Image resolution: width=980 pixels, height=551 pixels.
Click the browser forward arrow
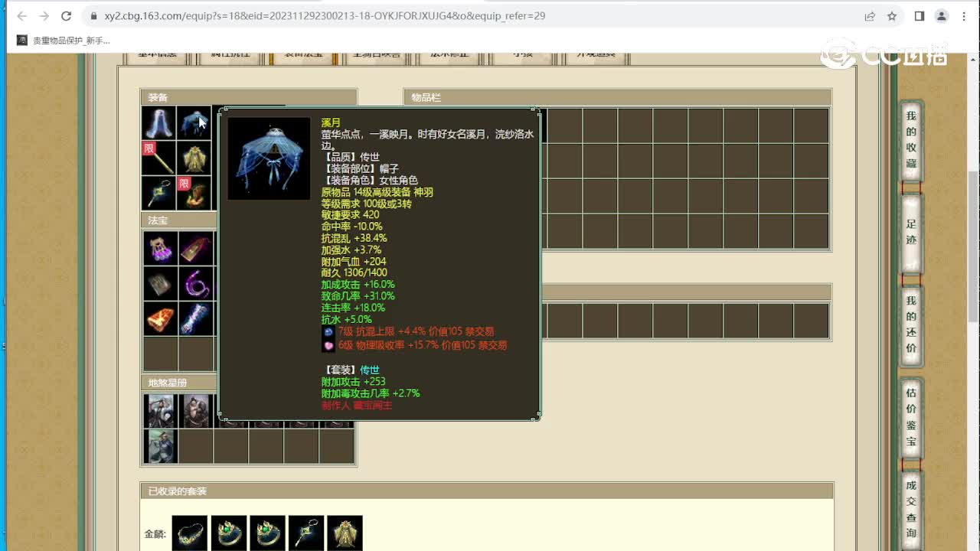pos(44,16)
